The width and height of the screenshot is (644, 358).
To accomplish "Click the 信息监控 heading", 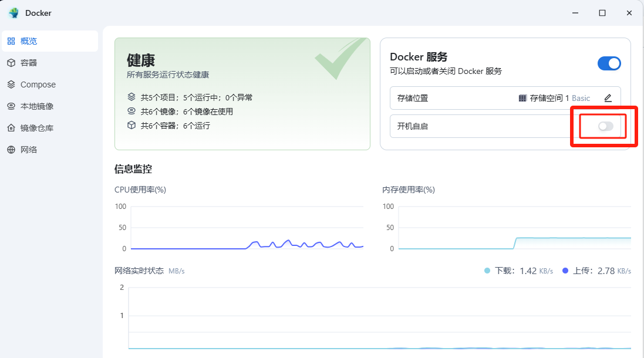I will pyautogui.click(x=133, y=169).
